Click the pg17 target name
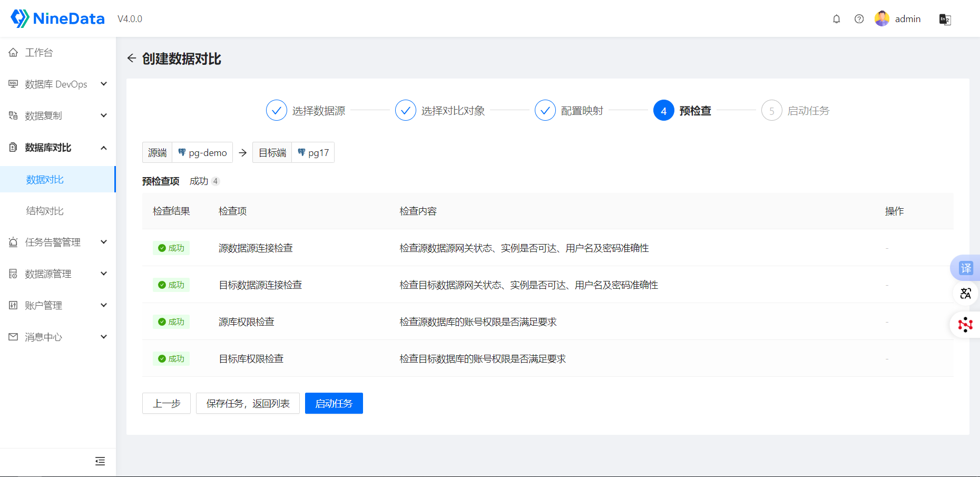 pyautogui.click(x=318, y=153)
